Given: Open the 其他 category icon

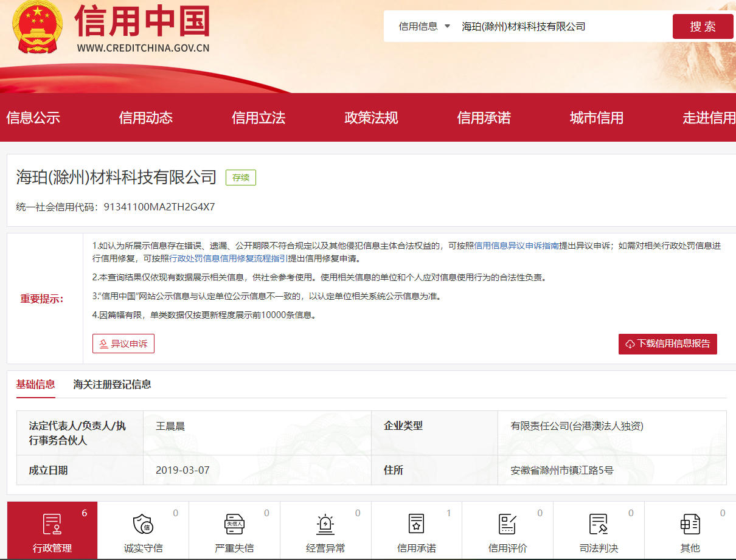Looking at the screenshot, I should (690, 524).
